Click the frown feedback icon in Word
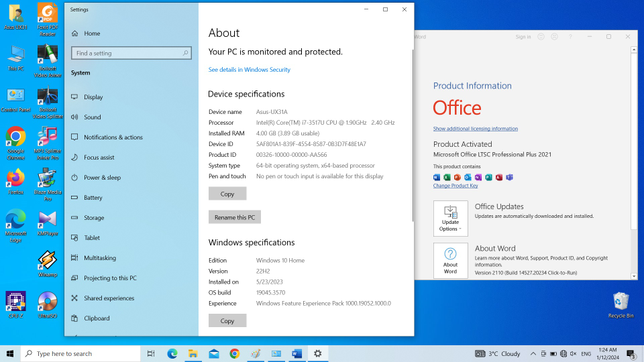644x362 pixels. tap(555, 36)
